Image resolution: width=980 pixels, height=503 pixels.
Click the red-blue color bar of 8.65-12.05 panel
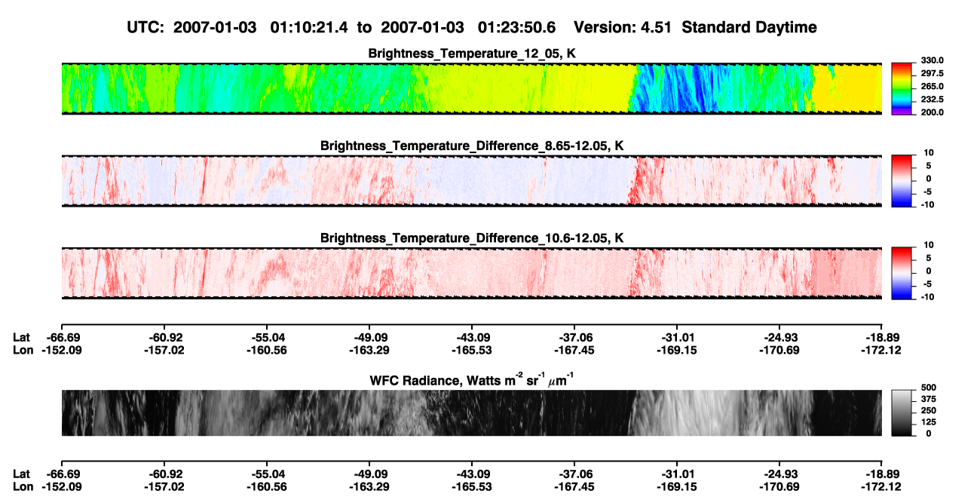[902, 181]
